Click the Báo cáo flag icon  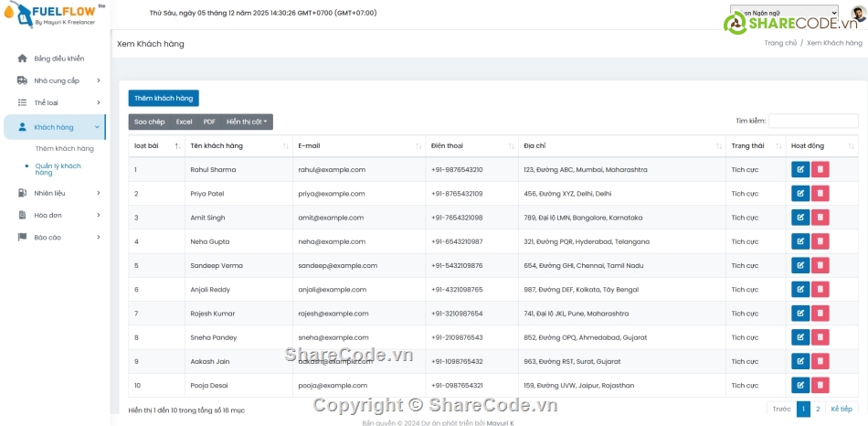click(22, 237)
